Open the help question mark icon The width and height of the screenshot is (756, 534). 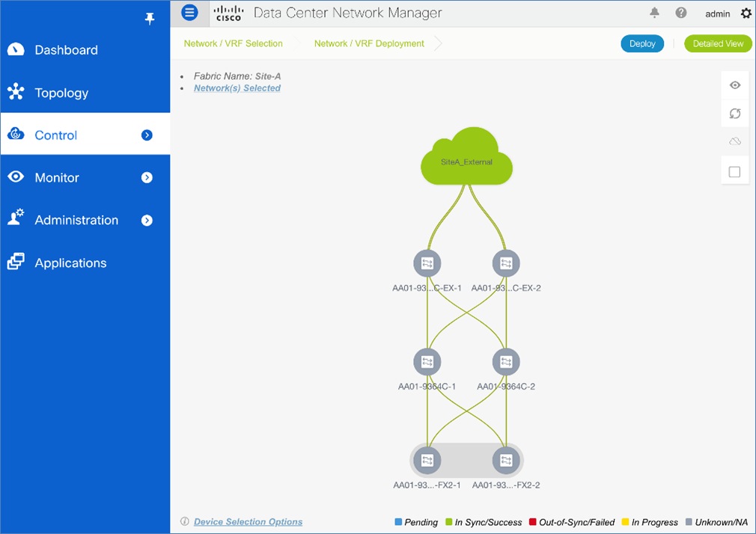point(681,13)
